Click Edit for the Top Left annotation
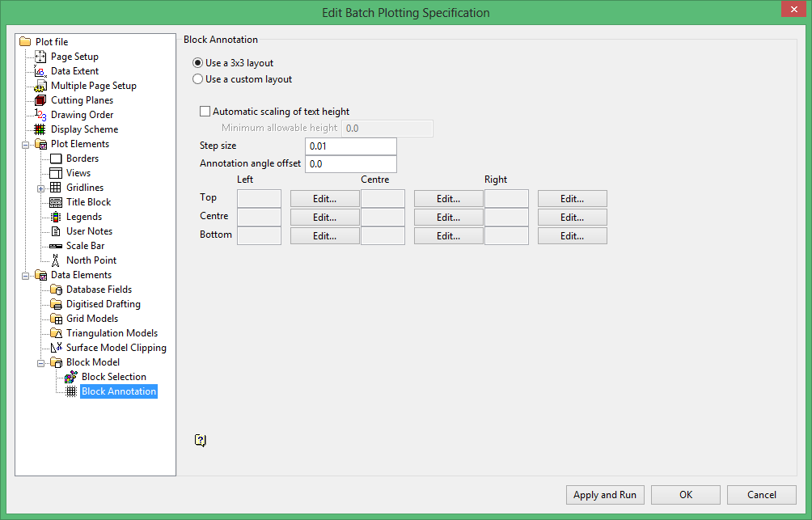Viewport: 812px width, 520px height. click(x=324, y=198)
